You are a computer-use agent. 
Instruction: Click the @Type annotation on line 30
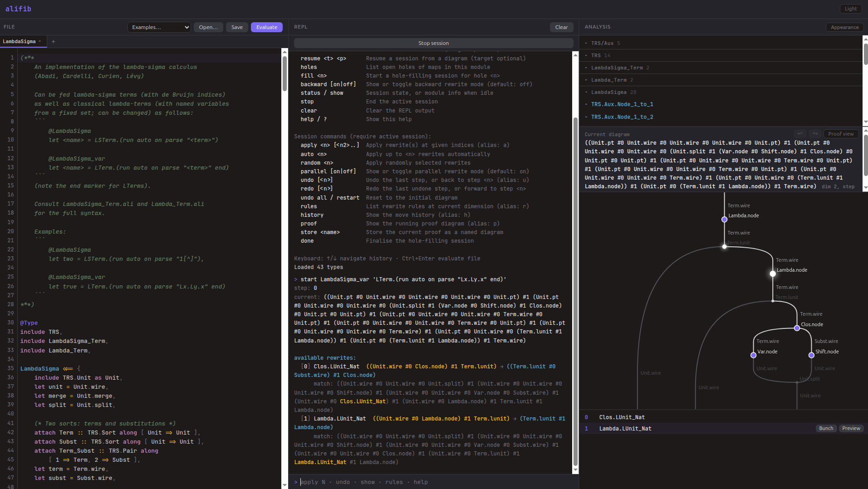(29, 323)
